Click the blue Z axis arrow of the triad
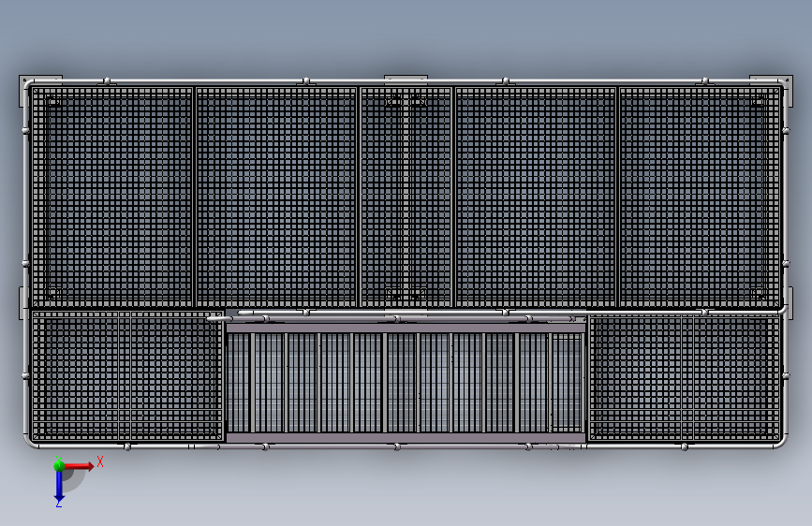 point(59,486)
